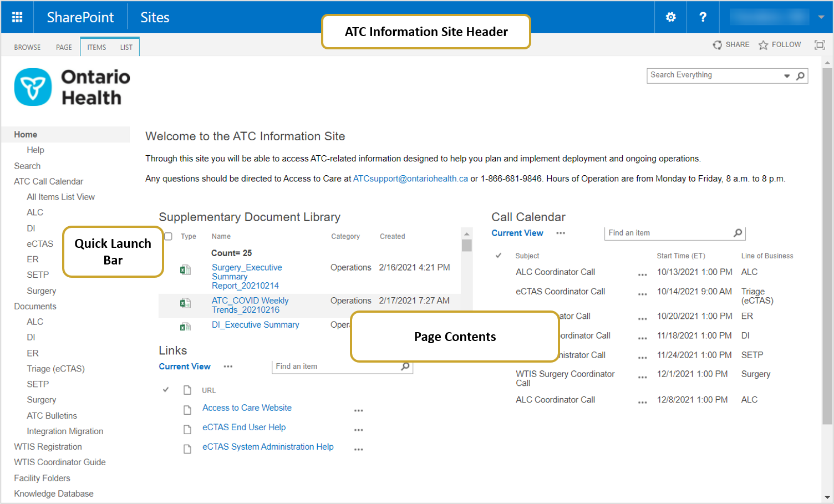The width and height of the screenshot is (834, 504).
Task: Click the Search Everything magnifier icon
Action: tap(800, 76)
